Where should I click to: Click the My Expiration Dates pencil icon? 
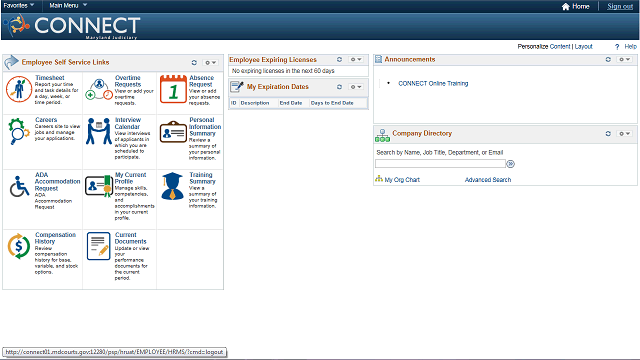coord(237,87)
